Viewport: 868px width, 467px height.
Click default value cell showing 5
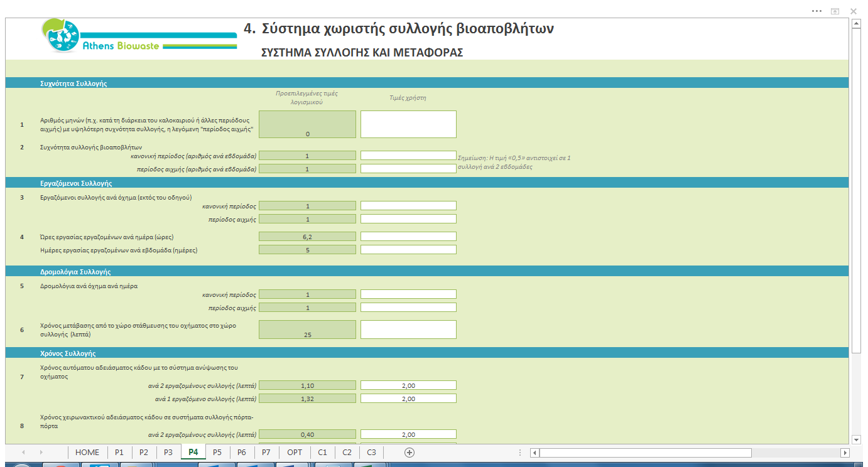tap(307, 250)
